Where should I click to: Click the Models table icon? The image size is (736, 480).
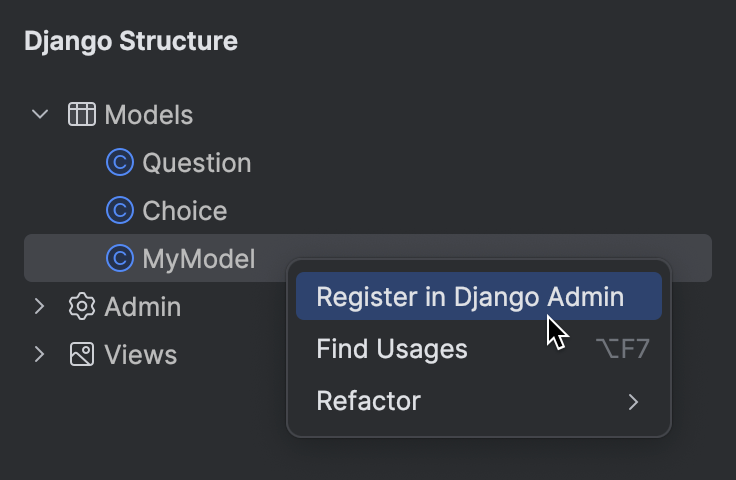tap(81, 114)
